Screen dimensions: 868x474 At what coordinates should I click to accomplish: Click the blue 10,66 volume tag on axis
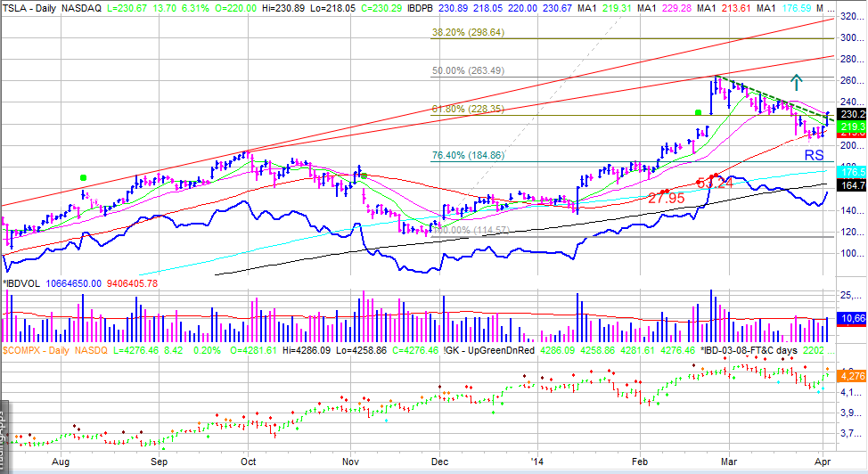point(853,318)
